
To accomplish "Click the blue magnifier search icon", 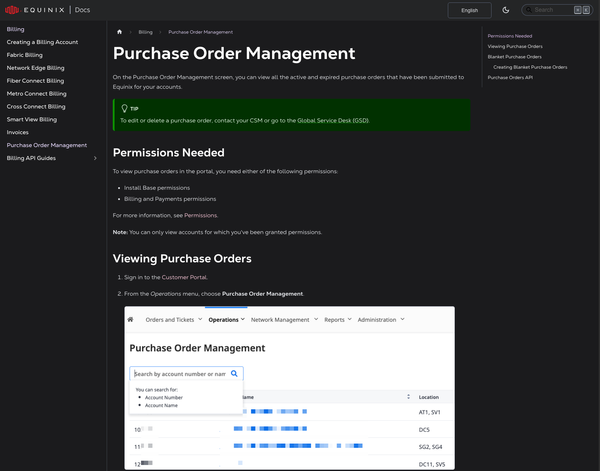I will pyautogui.click(x=234, y=373).
